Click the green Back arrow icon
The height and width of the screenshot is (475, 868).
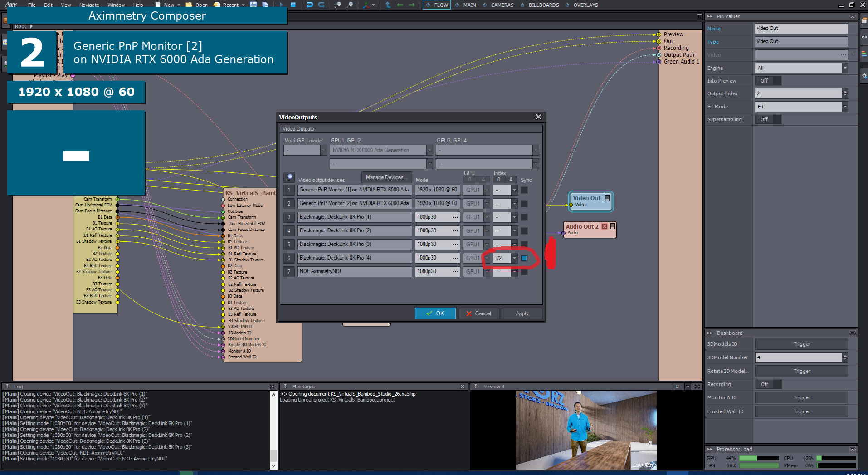point(400,5)
